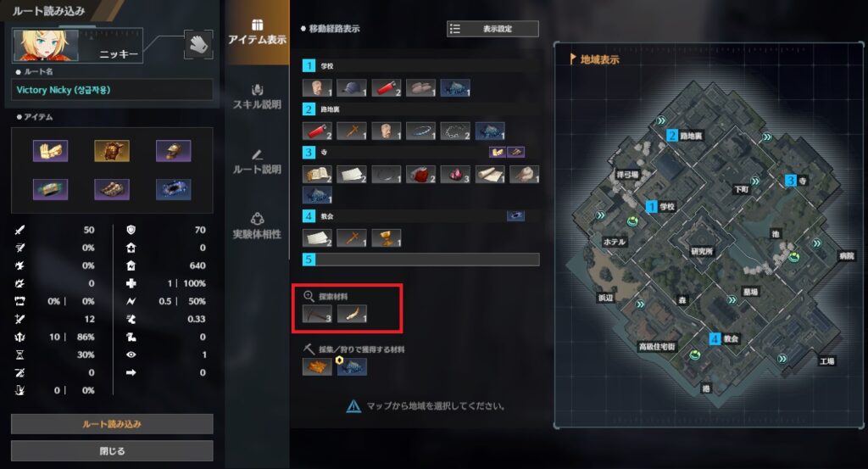Viewport: 868px width, 469px height.
Task: Select the golden gloves item in equipment grid
Action: tap(50, 150)
